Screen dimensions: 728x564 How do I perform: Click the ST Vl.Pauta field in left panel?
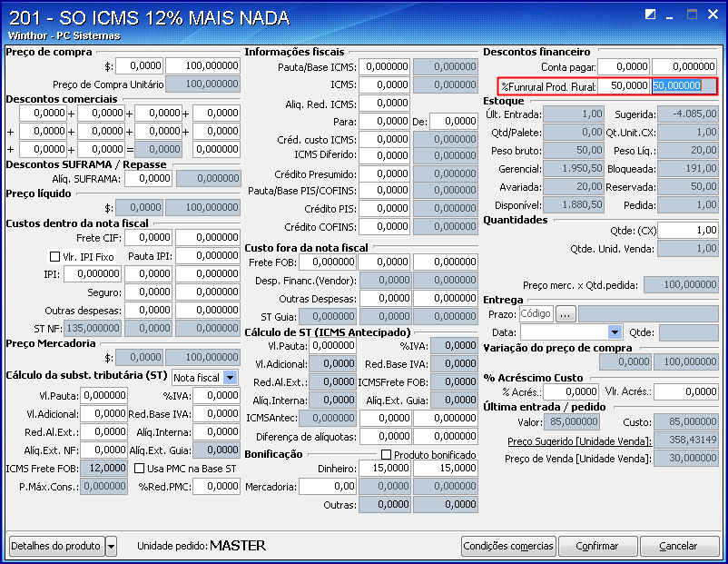(x=104, y=396)
